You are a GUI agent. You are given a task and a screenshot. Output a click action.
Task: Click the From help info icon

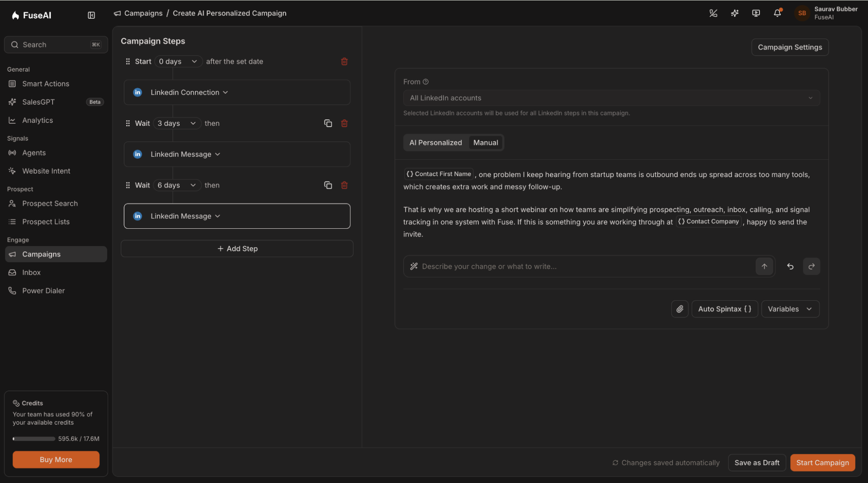pyautogui.click(x=426, y=82)
